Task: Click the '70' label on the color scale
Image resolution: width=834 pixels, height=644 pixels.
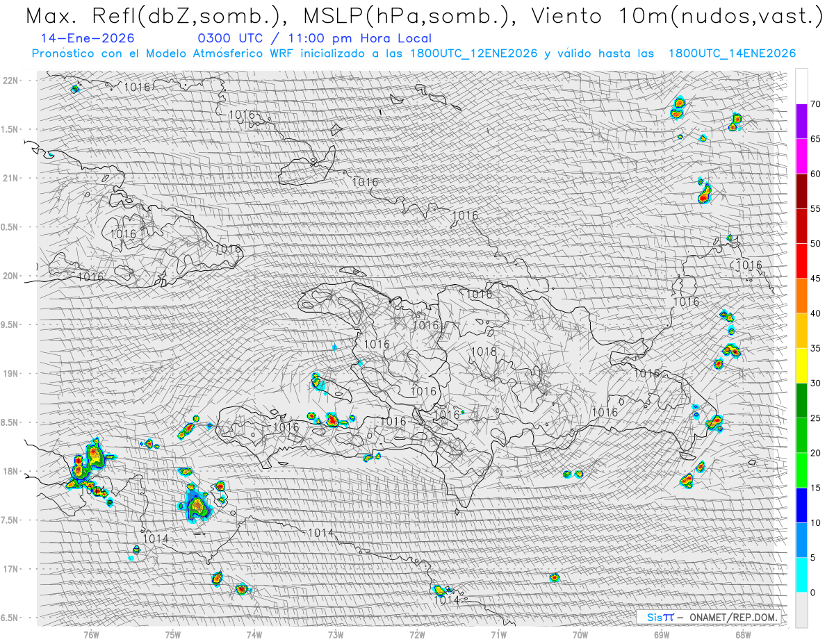Action: click(x=815, y=104)
